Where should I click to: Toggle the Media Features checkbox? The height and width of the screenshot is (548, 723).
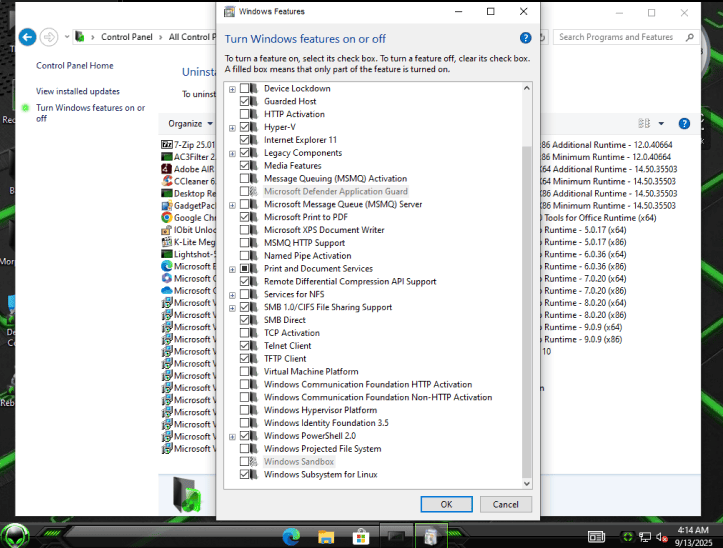pyautogui.click(x=244, y=166)
